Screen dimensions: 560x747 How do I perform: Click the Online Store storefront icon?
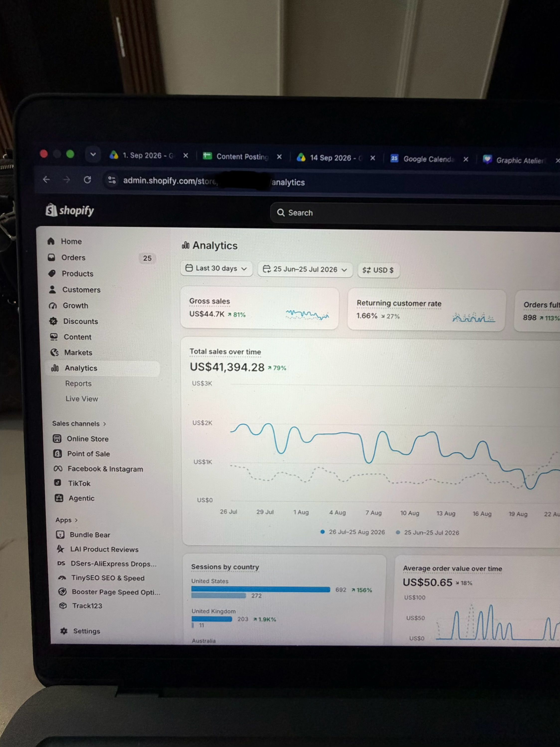pyautogui.click(x=57, y=438)
